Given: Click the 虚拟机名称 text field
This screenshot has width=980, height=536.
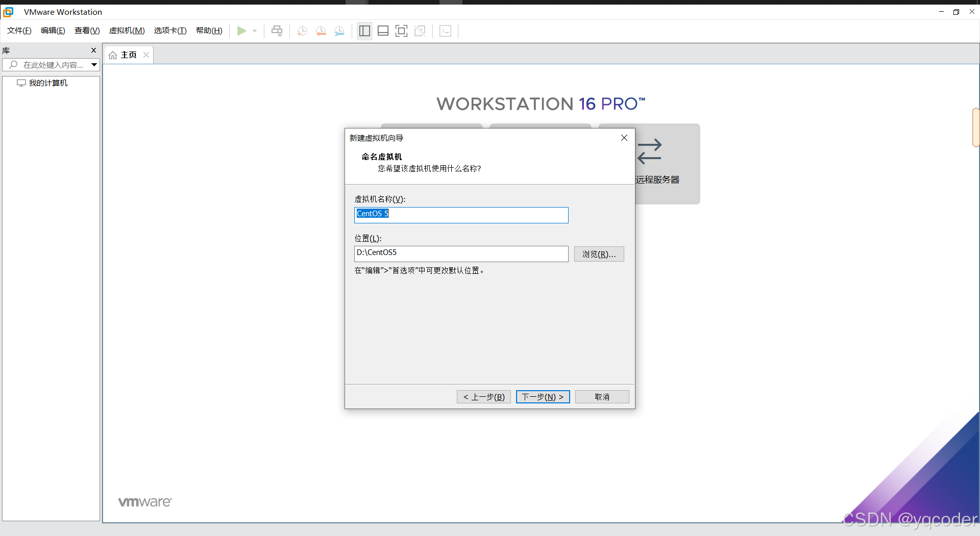Looking at the screenshot, I should pos(461,215).
